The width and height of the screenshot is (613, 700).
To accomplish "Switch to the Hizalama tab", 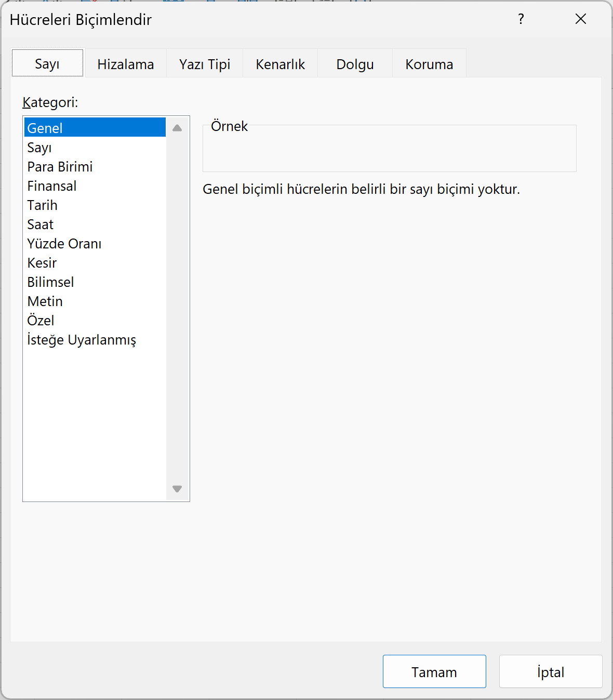I will click(125, 64).
